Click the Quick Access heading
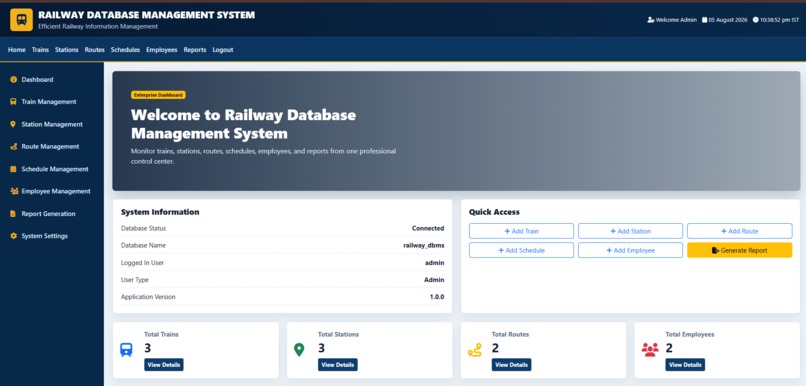Screen dimensions: 806x386 click(x=494, y=212)
